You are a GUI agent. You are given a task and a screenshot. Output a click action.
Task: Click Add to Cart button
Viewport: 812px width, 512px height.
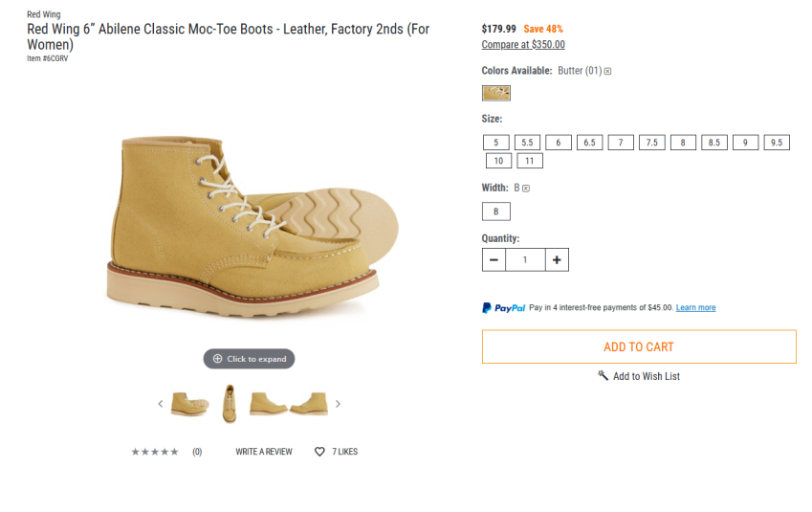click(638, 346)
